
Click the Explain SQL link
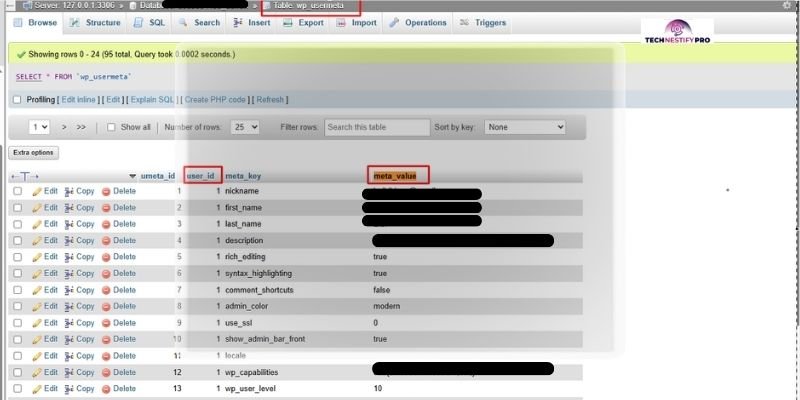coord(152,100)
